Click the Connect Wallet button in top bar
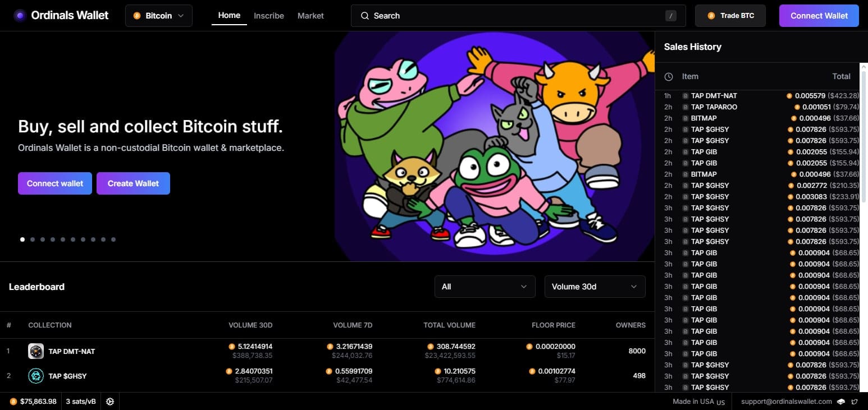This screenshot has height=410, width=868. pyautogui.click(x=819, y=16)
